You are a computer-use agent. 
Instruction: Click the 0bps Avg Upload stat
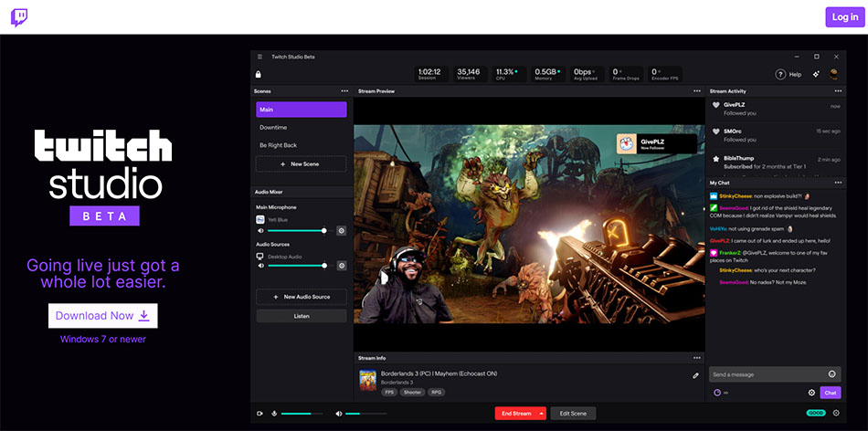tap(587, 74)
